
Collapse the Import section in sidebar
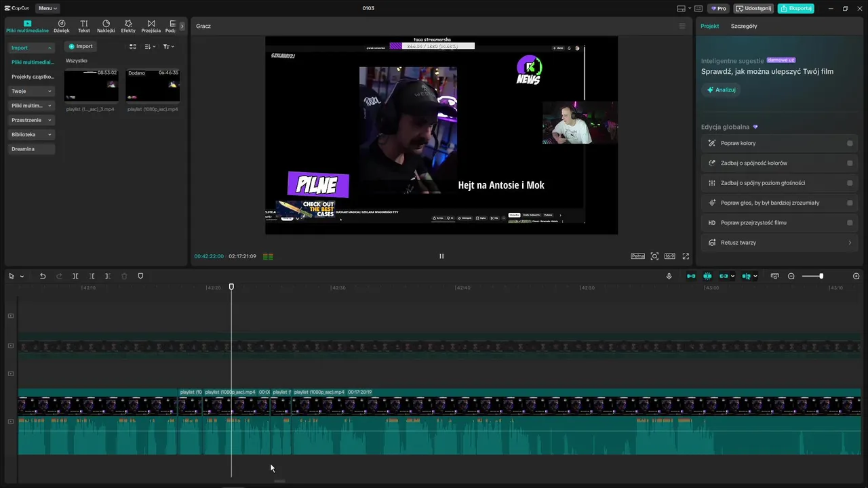[31, 47]
